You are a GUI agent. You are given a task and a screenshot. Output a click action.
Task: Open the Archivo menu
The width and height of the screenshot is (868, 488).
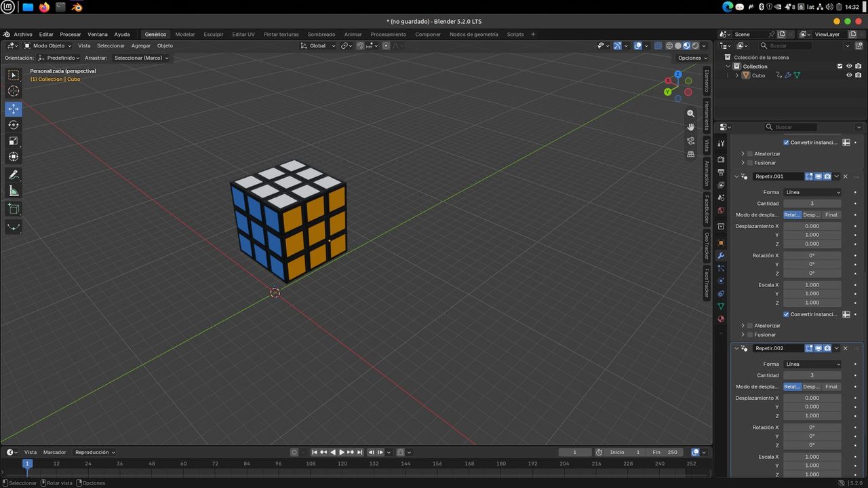[x=23, y=34]
